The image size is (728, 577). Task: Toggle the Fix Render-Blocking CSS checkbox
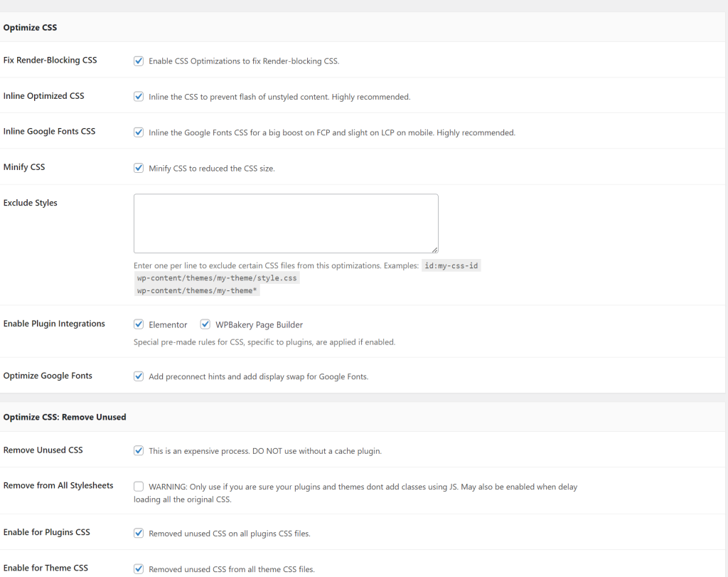coord(139,61)
